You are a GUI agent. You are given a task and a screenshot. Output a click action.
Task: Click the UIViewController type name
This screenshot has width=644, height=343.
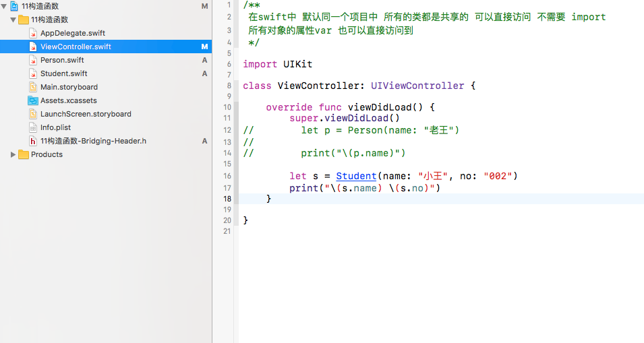pyautogui.click(x=417, y=86)
